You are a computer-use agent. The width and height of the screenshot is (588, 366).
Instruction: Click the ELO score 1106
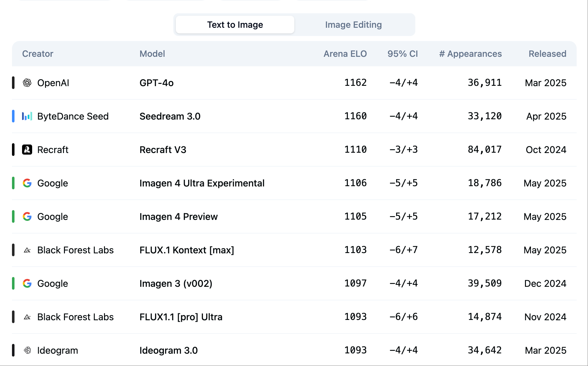pos(355,183)
